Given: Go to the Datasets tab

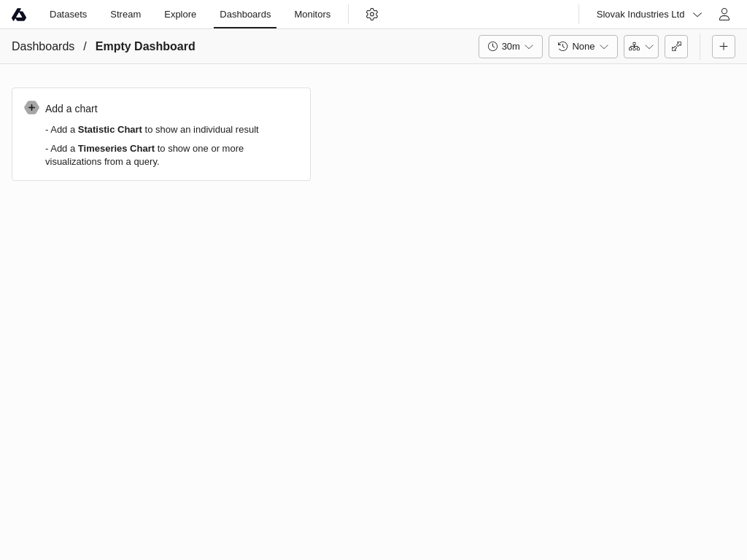Looking at the screenshot, I should tap(68, 15).
